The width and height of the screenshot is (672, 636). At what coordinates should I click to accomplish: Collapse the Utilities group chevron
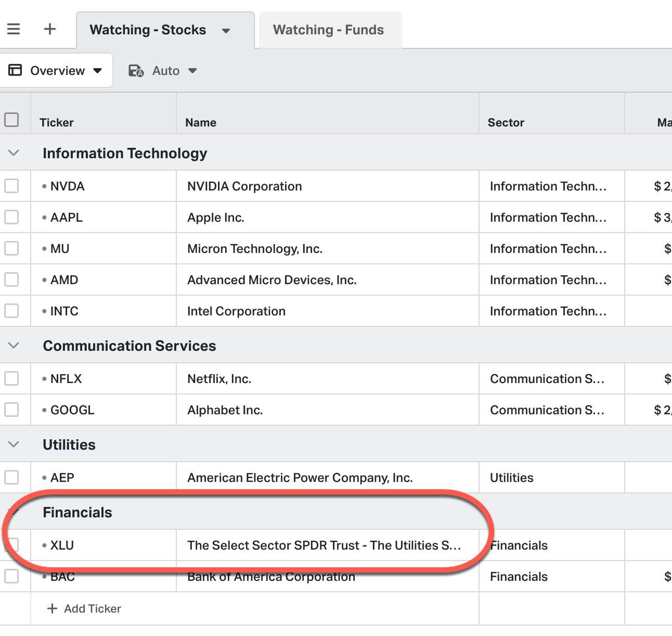coord(14,444)
